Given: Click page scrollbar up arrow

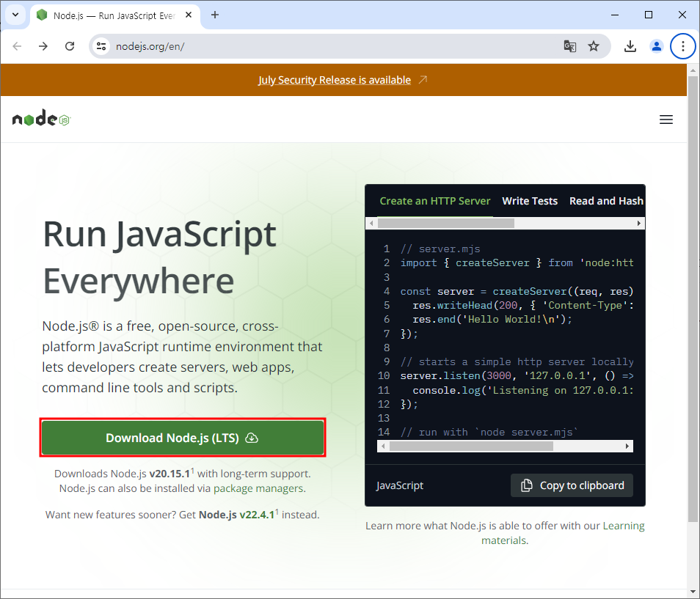Looking at the screenshot, I should coord(693,70).
